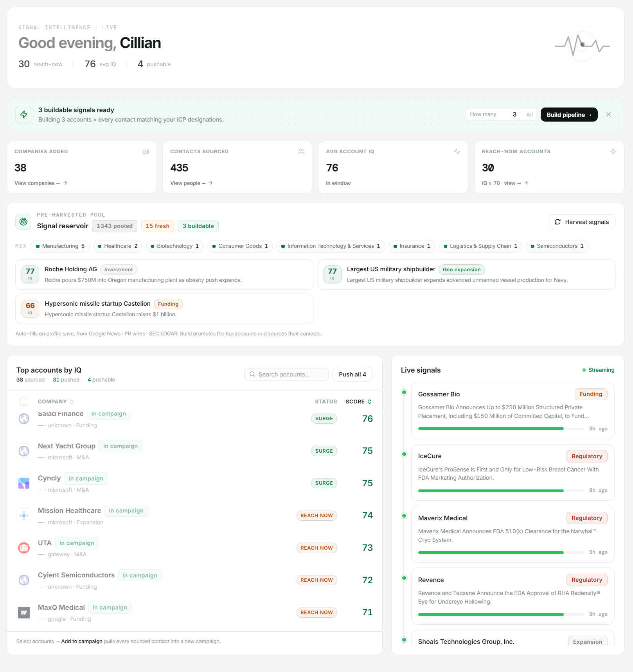Open the View people link

coord(192,183)
